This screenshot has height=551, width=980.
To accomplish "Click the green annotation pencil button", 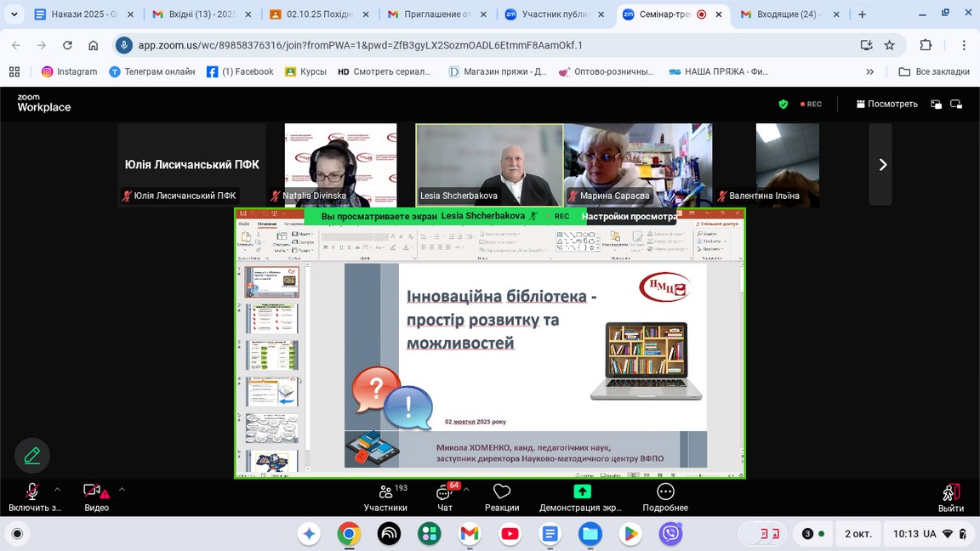I will [x=32, y=455].
